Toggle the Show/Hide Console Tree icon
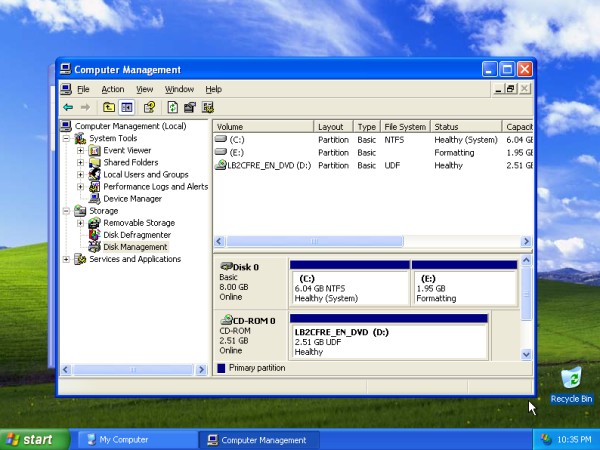This screenshot has width=600, height=450. [x=127, y=108]
